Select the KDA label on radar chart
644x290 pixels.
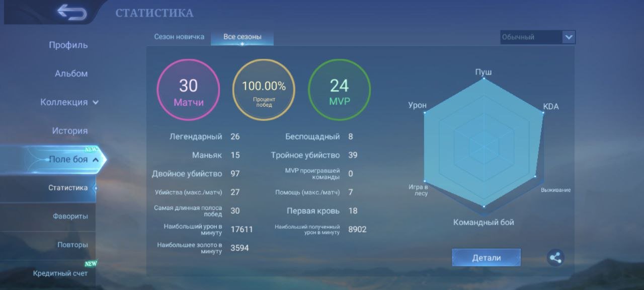551,107
